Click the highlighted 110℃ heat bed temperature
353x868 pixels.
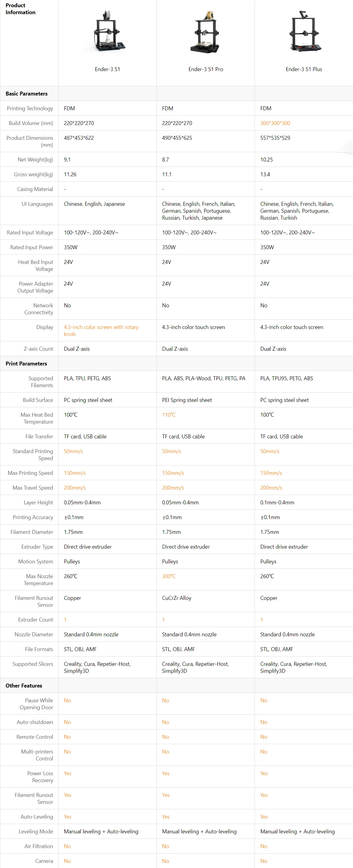pyautogui.click(x=169, y=415)
